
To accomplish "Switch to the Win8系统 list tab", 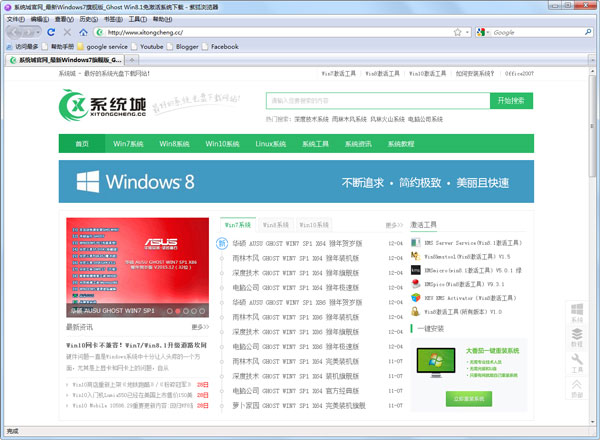I will (x=276, y=225).
